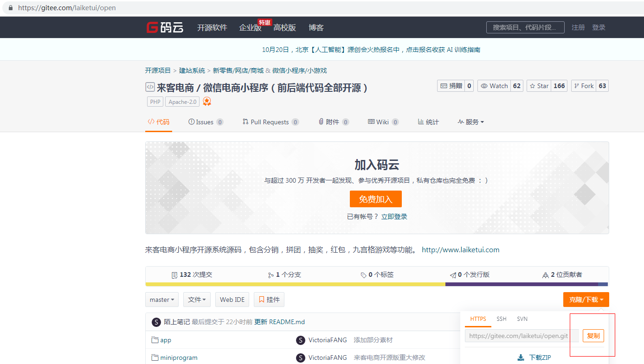Select the SVN clone tab
Screen dimensions: 644x364
click(x=522, y=319)
